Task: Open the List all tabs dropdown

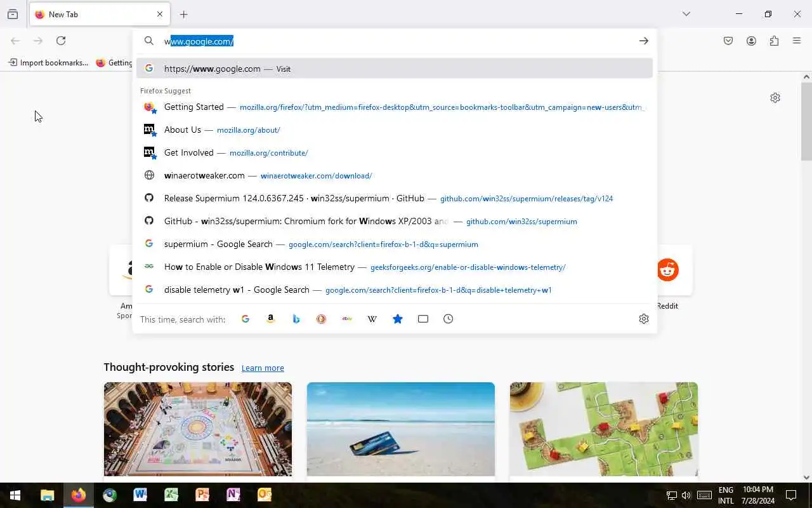Action: [x=686, y=14]
